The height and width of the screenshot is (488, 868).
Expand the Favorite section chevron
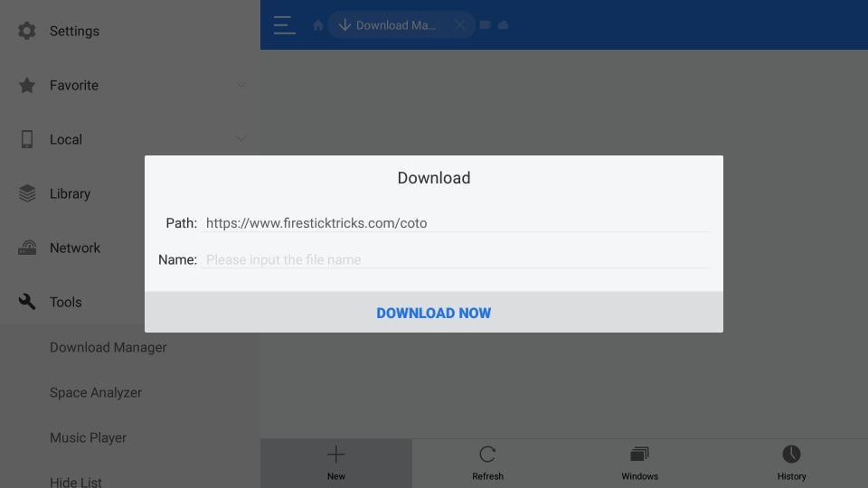[241, 85]
